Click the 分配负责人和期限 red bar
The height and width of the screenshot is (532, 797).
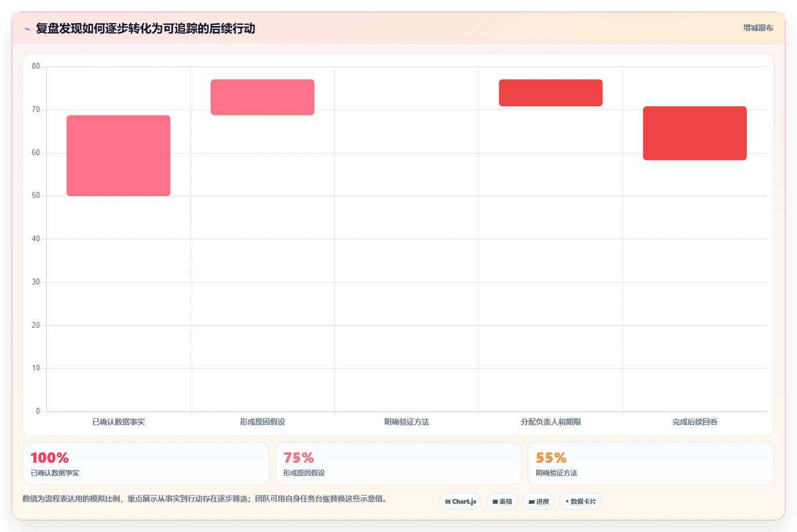click(551, 93)
